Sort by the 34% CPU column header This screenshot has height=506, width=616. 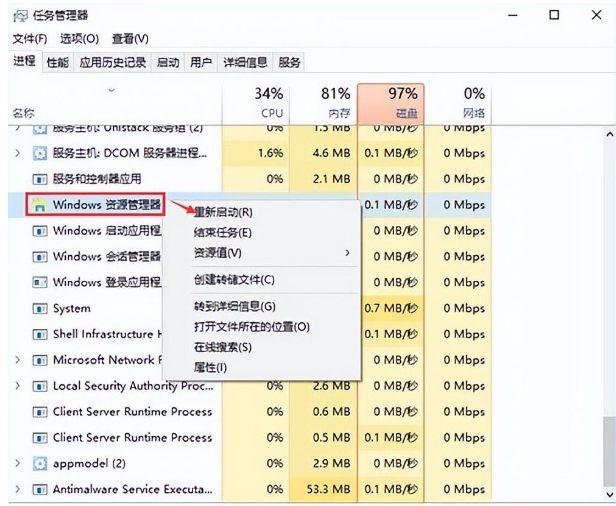tap(256, 104)
